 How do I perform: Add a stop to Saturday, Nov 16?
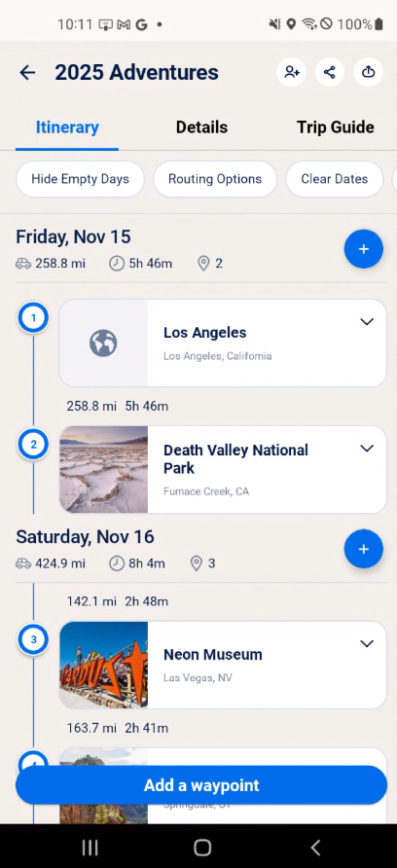[x=363, y=549]
